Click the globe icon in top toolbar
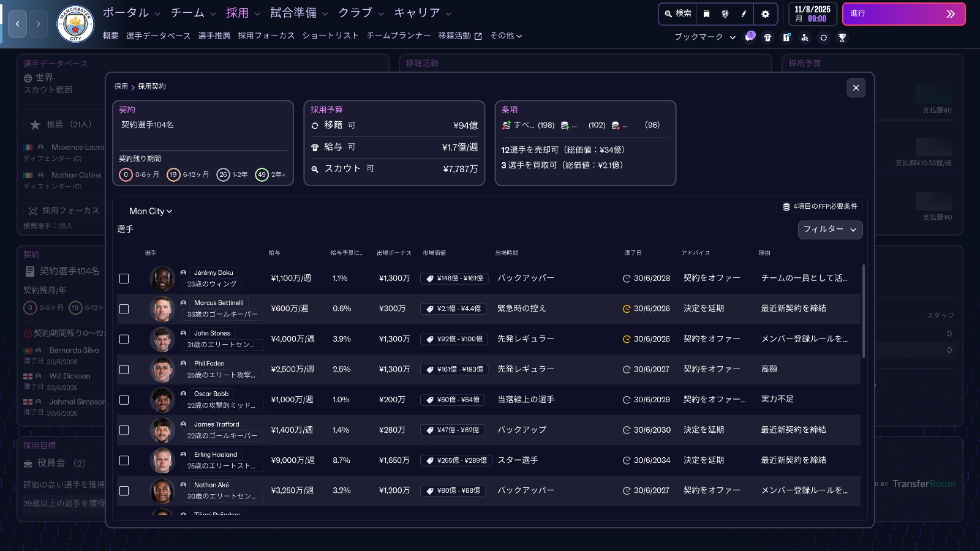980x551 pixels. coord(725,14)
